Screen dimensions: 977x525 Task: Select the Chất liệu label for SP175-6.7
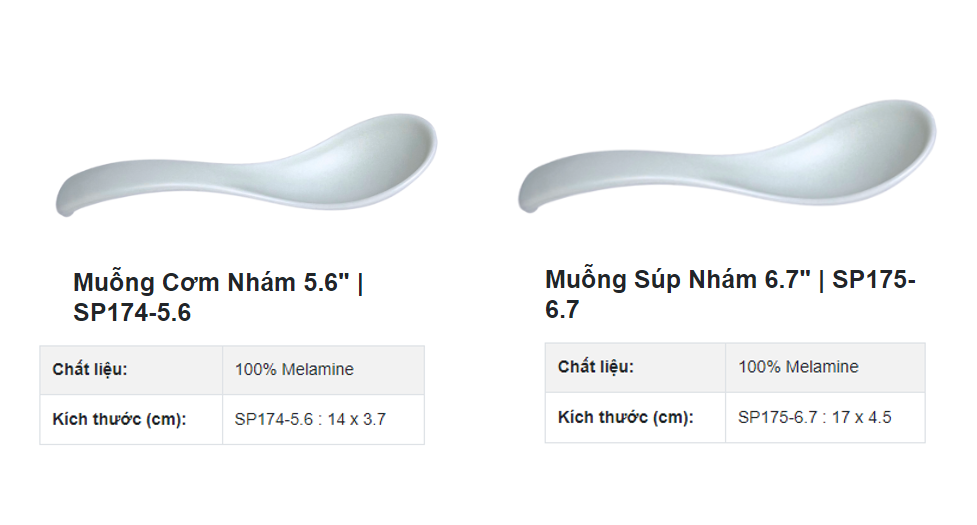(596, 367)
